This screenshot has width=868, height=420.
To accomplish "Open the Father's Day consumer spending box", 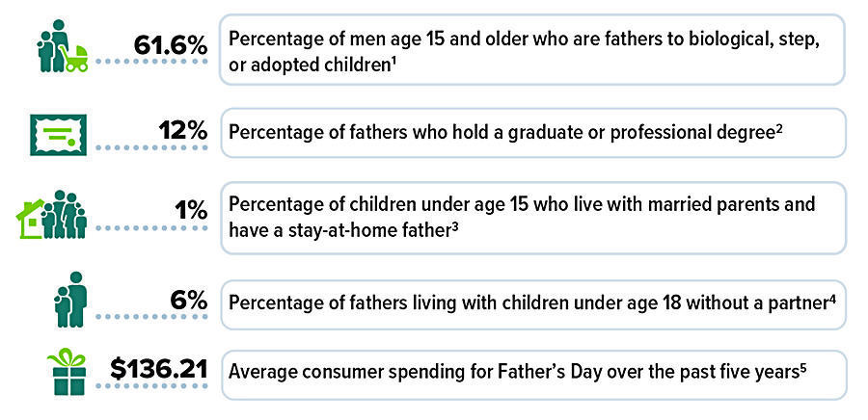I will [x=532, y=372].
